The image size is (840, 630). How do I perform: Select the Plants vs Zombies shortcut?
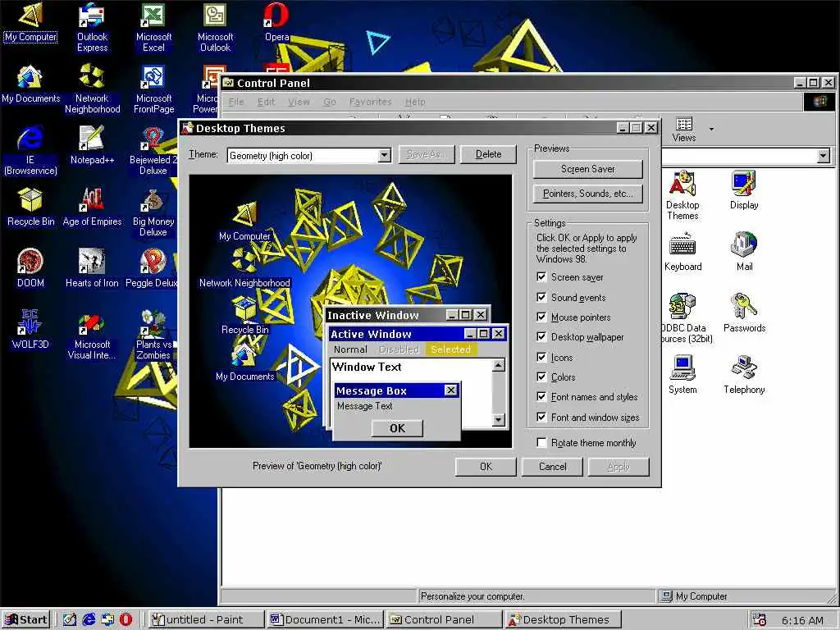pyautogui.click(x=153, y=335)
